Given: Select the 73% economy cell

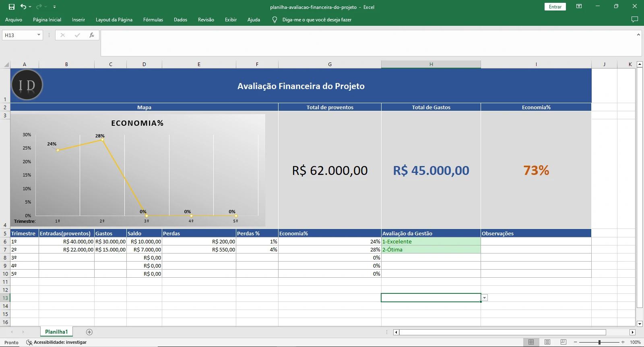Looking at the screenshot, I should click(536, 170).
